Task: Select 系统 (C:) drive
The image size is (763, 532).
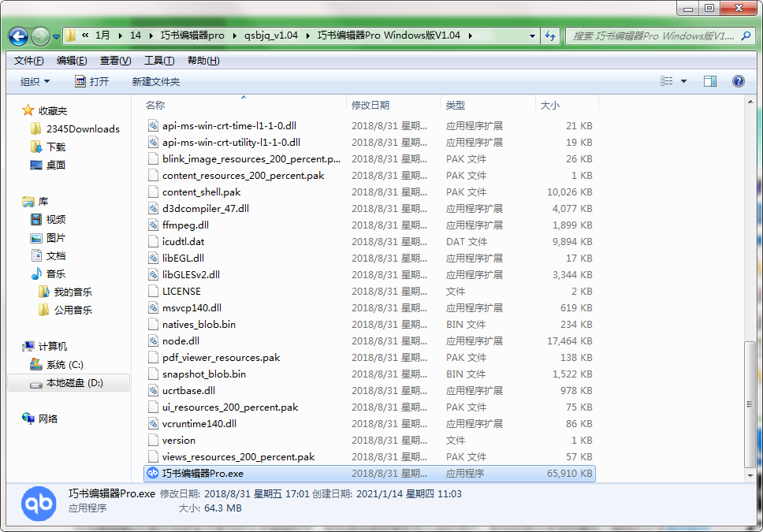Action: [57, 365]
